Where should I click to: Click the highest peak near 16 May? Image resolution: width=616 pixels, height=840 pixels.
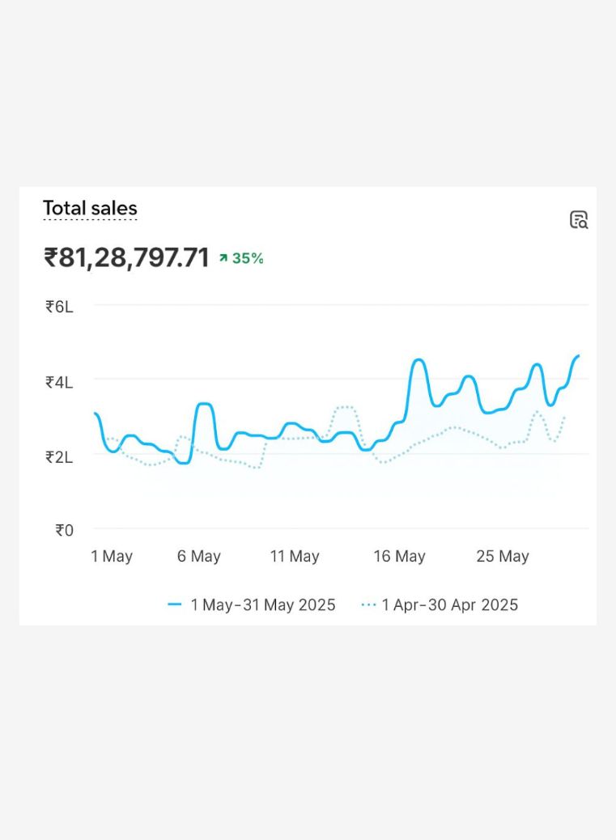pyautogui.click(x=418, y=360)
